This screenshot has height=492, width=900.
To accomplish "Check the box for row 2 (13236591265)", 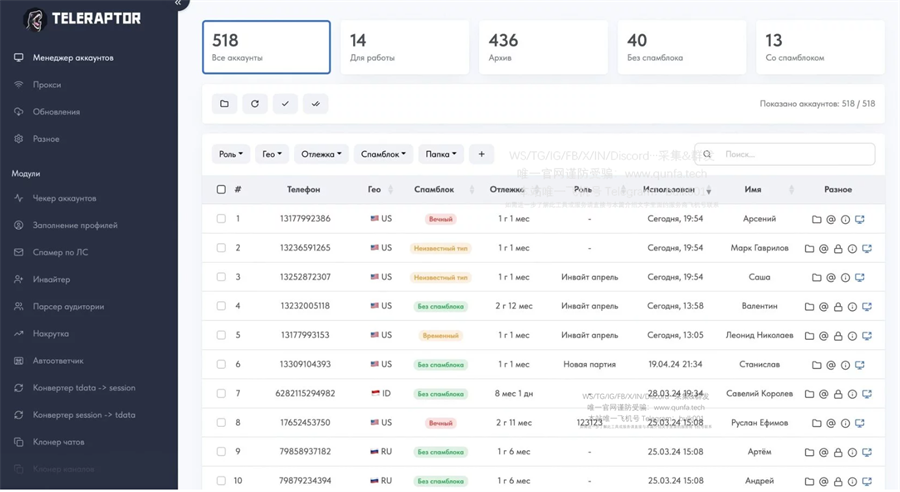I will (x=221, y=248).
